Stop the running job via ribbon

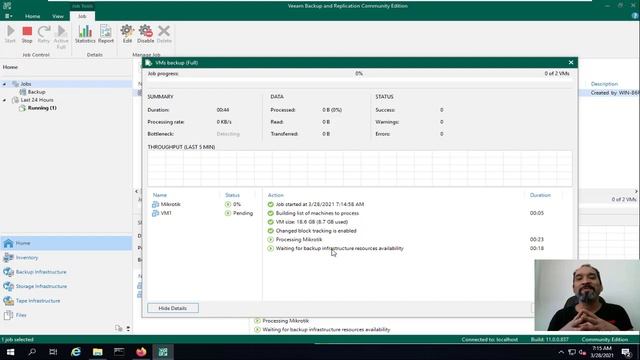(x=27, y=33)
